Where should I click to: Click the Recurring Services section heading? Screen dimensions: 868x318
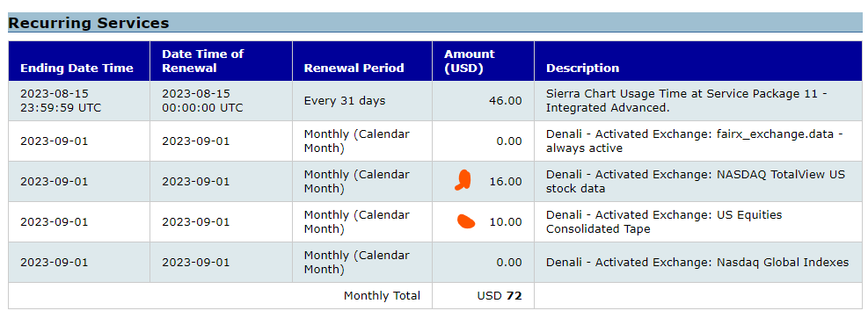89,23
